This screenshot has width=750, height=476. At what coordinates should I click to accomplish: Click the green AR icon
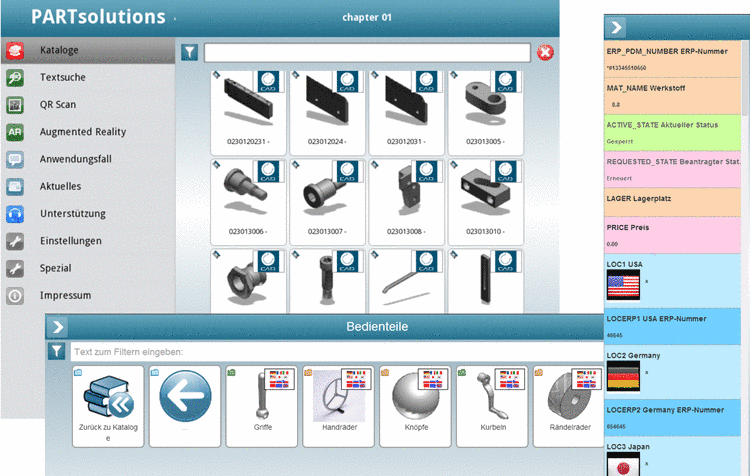pyautogui.click(x=15, y=132)
